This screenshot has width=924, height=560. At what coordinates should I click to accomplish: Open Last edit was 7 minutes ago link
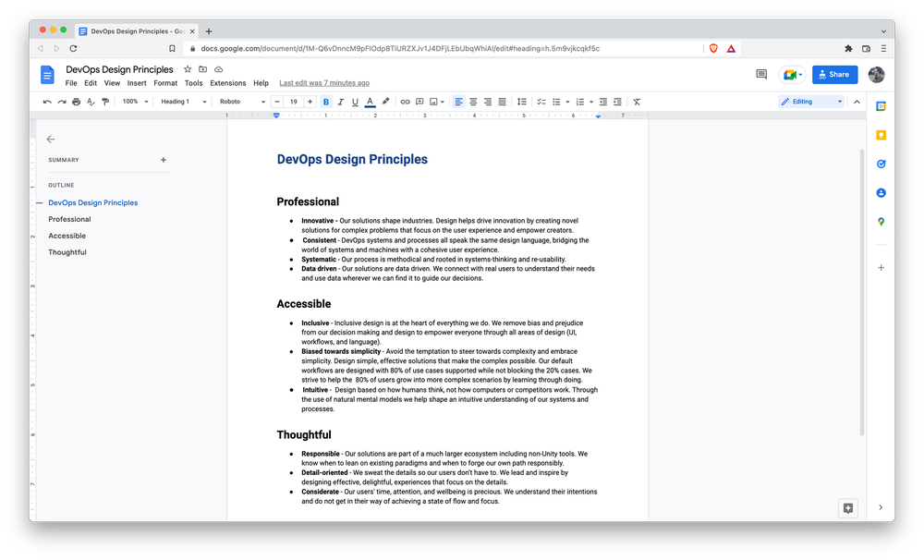click(x=324, y=83)
